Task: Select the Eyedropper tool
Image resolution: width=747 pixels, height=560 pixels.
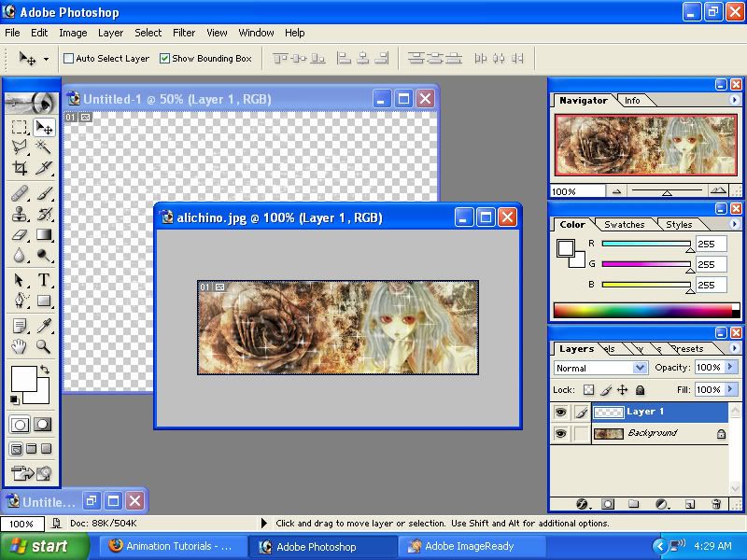Action: [x=44, y=326]
